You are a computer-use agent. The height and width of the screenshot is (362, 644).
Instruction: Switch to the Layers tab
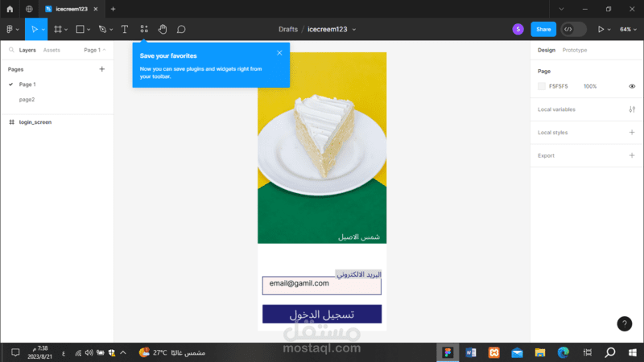[27, 50]
